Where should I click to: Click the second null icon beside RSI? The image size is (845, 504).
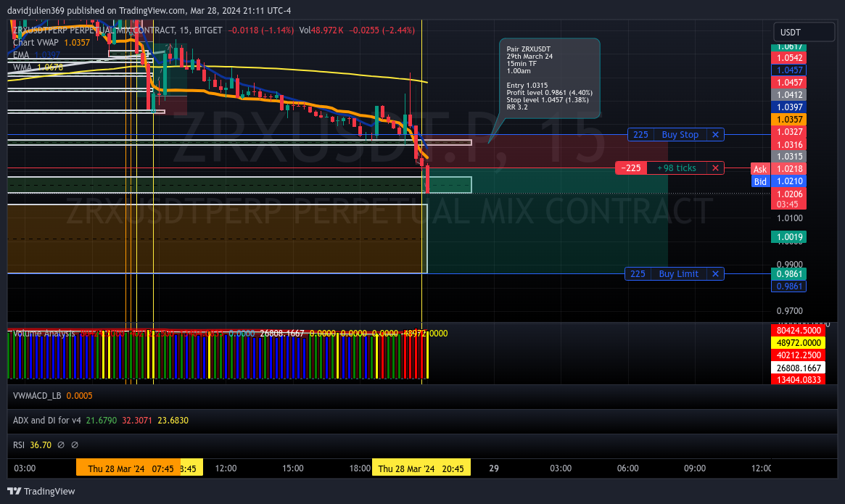click(75, 445)
